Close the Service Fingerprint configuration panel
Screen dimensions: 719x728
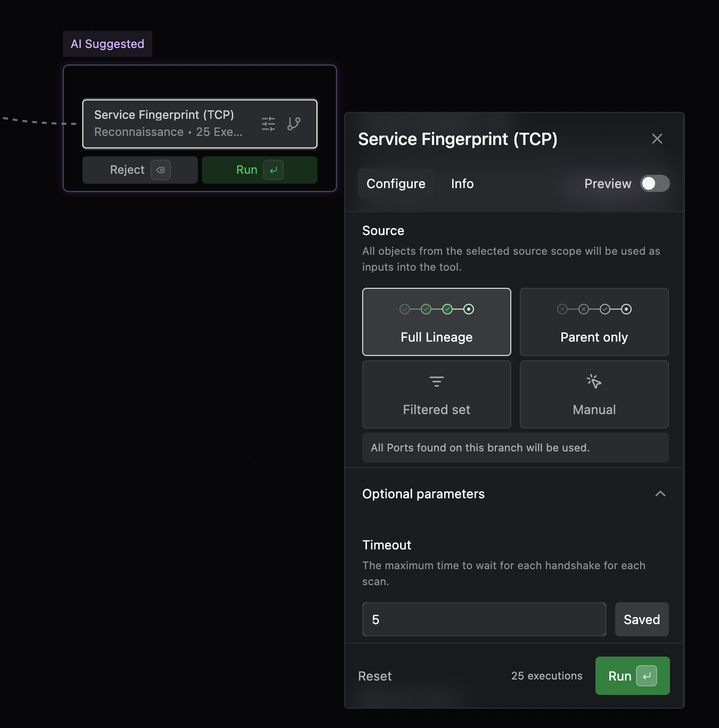tap(657, 139)
